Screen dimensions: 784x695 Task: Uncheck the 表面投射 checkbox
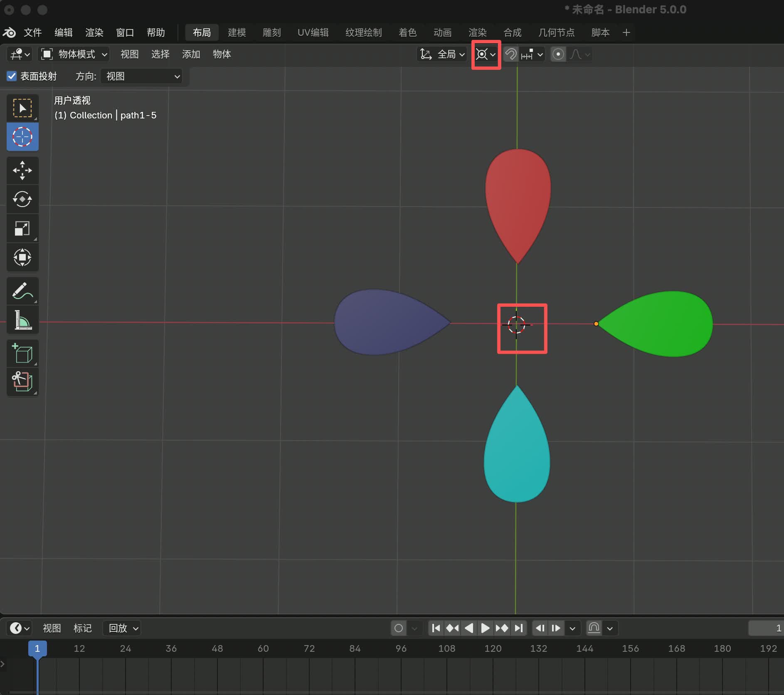(12, 76)
